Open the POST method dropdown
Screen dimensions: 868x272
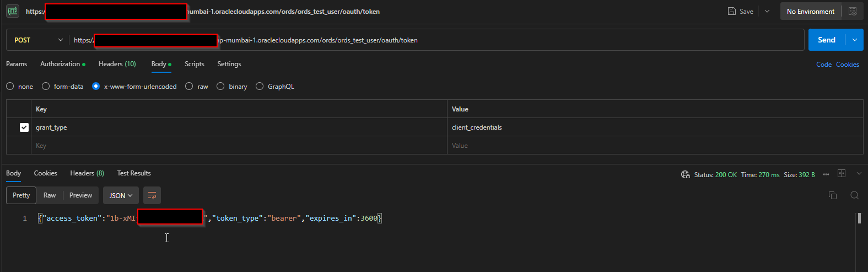pos(38,40)
